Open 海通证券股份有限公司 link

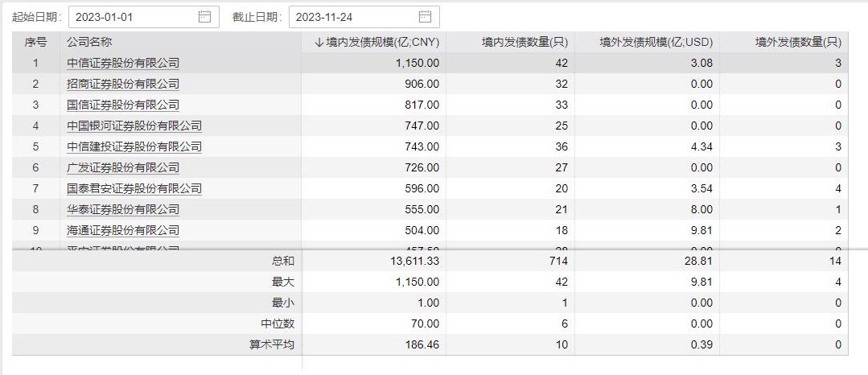pos(123,230)
